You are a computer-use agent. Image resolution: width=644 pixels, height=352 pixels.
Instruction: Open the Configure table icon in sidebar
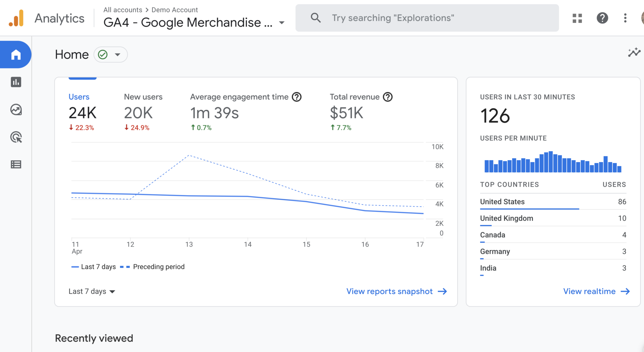click(x=16, y=165)
